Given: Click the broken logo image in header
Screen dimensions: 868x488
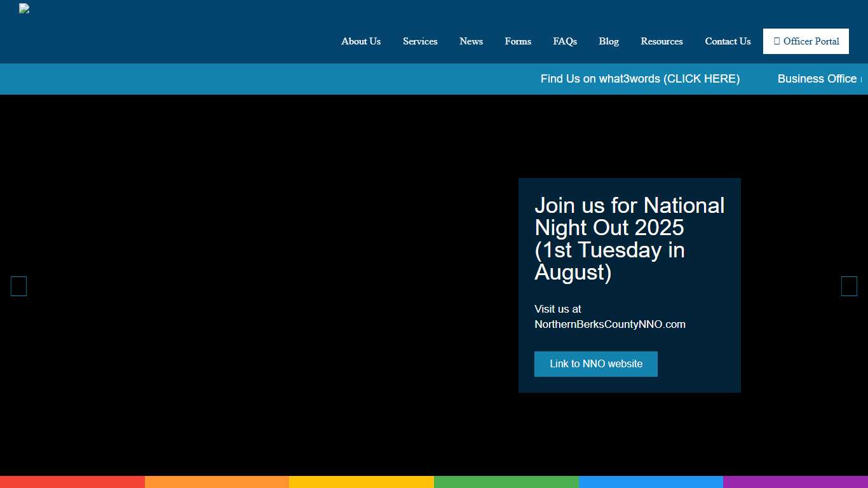Looking at the screenshot, I should point(24,9).
